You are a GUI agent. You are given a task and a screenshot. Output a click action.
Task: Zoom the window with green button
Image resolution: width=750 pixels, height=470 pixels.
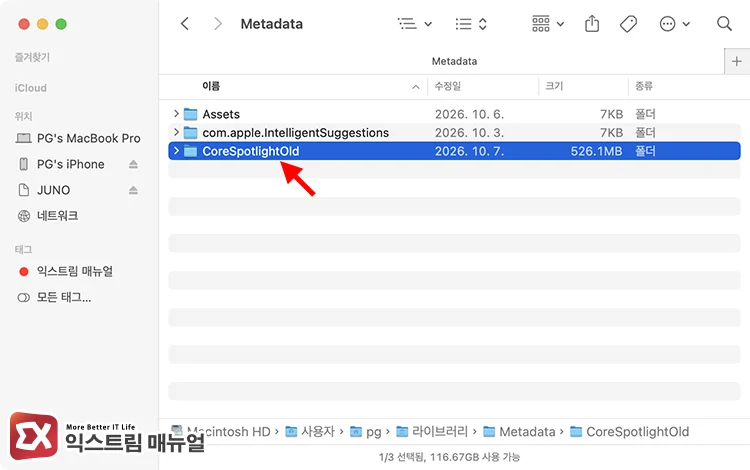(61, 24)
